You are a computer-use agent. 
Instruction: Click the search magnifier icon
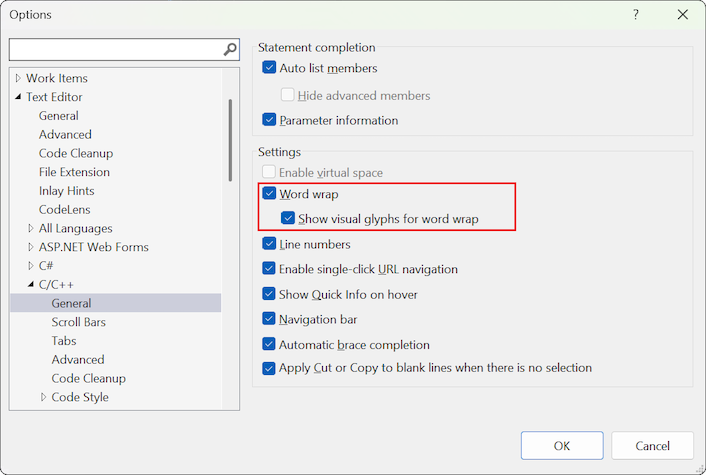[230, 49]
